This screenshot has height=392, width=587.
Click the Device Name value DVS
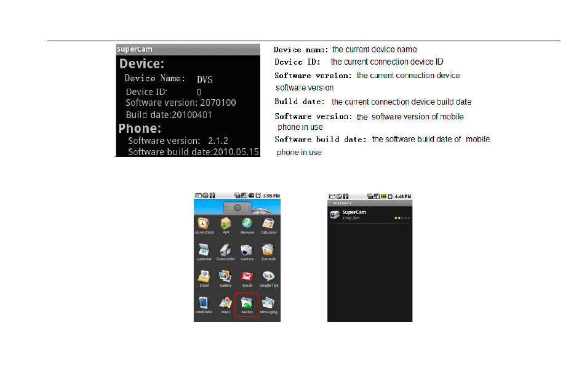point(205,79)
